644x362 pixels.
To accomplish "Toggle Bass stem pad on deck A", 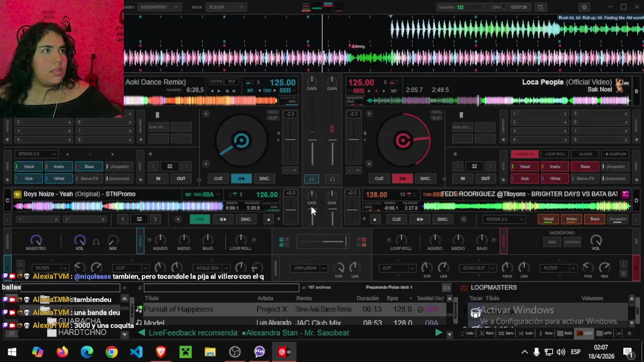I will 89,166.
